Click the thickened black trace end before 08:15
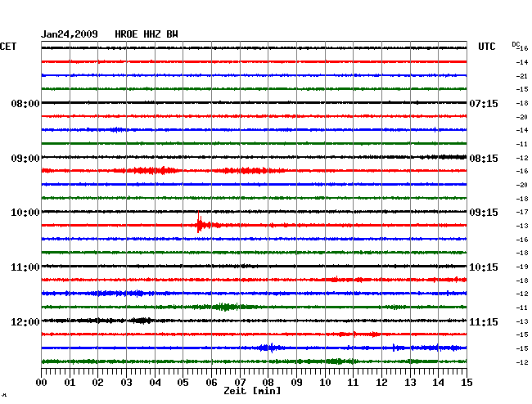 tap(444, 157)
